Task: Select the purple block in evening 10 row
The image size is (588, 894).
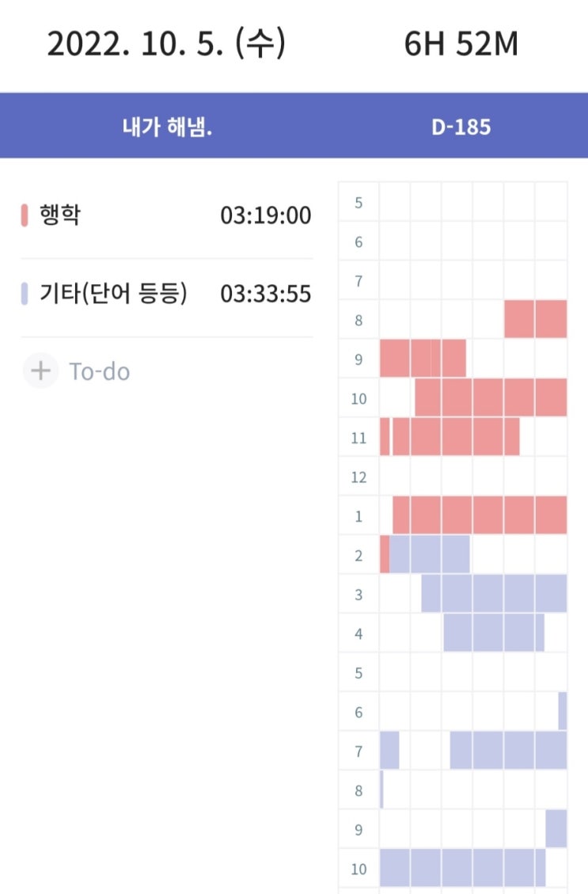Action: tap(463, 868)
